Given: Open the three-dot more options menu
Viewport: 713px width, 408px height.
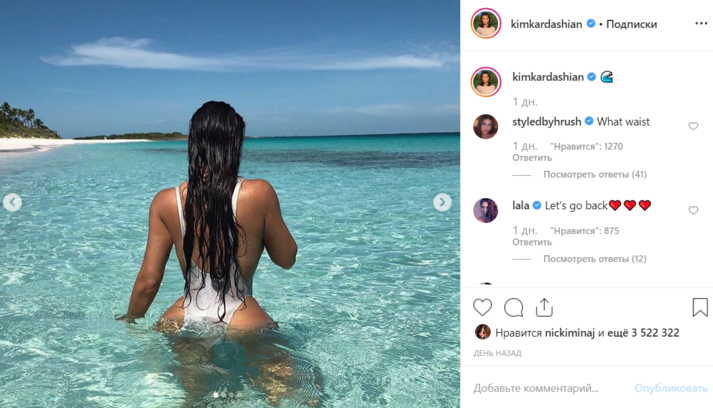Looking at the screenshot, I should [x=701, y=23].
